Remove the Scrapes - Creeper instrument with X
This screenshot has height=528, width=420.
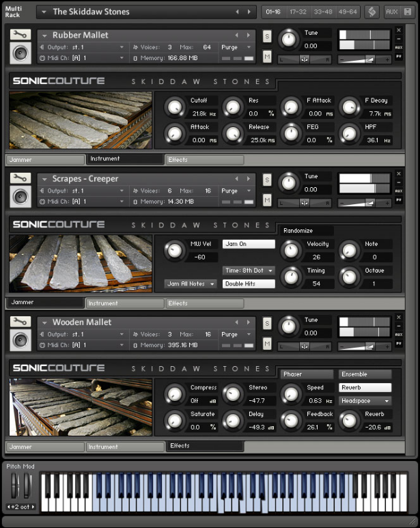point(399,173)
